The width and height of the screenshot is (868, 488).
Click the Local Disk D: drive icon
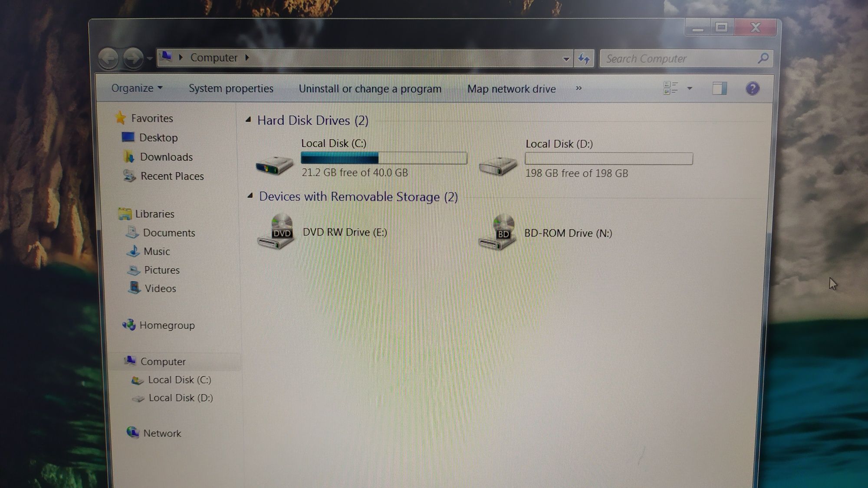(499, 158)
